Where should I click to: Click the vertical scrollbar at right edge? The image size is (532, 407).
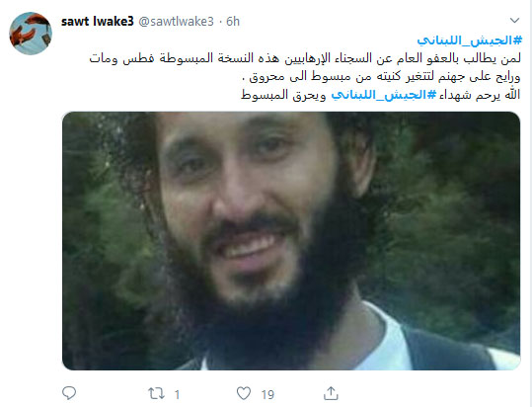(x=530, y=203)
